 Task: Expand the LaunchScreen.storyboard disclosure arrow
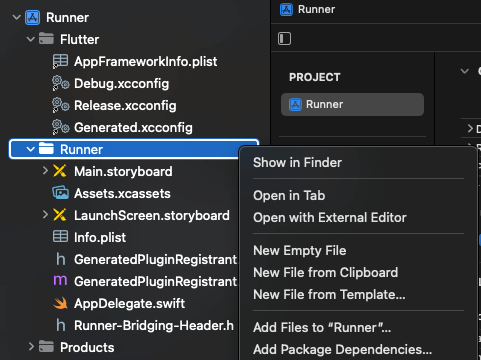(x=45, y=215)
